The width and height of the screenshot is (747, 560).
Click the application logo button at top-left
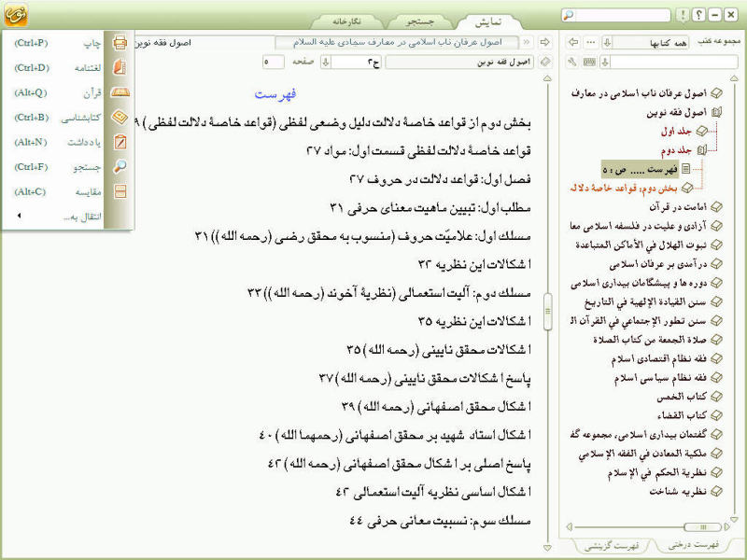[16, 14]
